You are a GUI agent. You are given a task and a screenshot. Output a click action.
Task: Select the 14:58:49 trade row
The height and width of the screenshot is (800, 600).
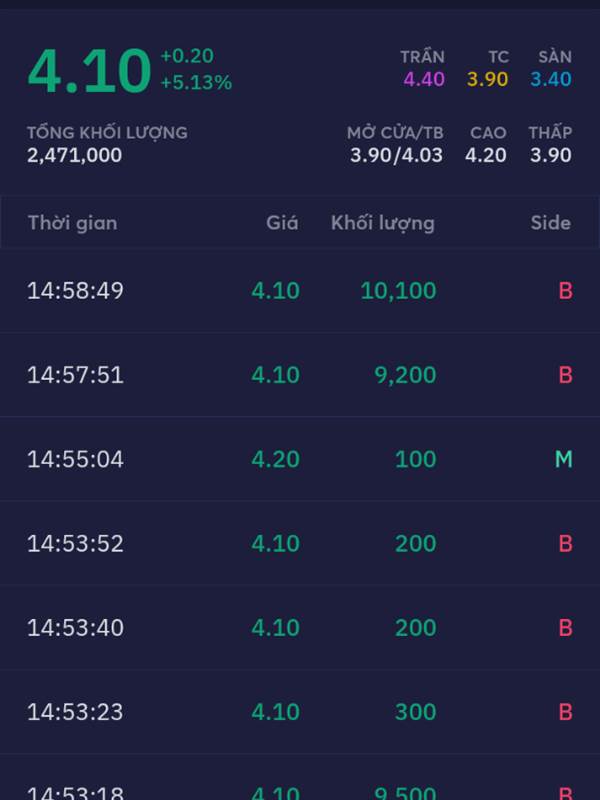pos(300,291)
